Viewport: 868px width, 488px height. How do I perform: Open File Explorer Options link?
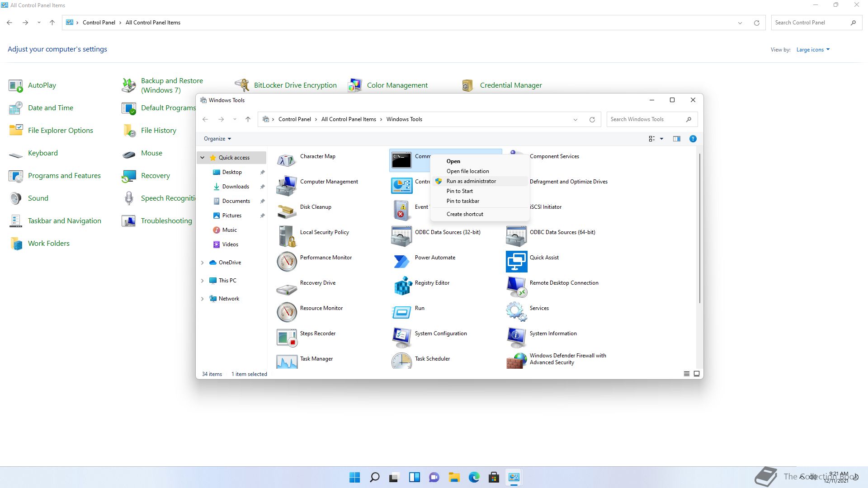point(61,131)
